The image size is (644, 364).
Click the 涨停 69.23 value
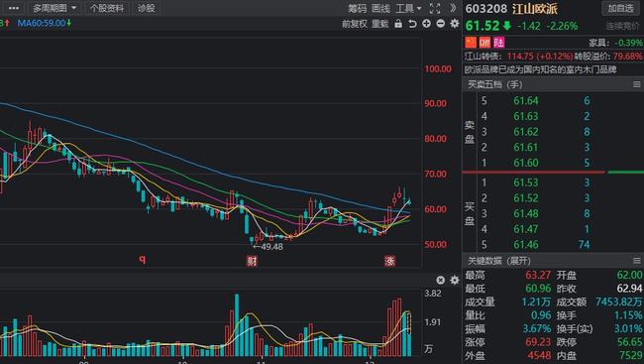coord(538,342)
